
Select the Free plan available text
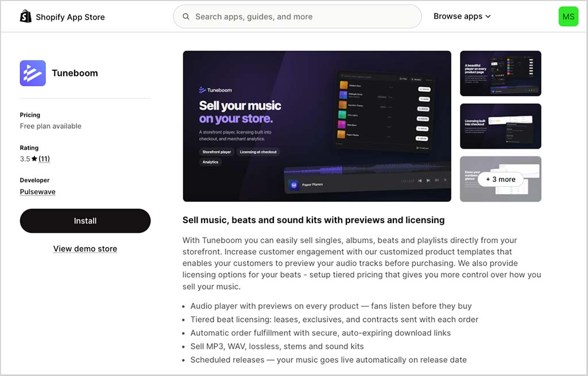click(51, 126)
